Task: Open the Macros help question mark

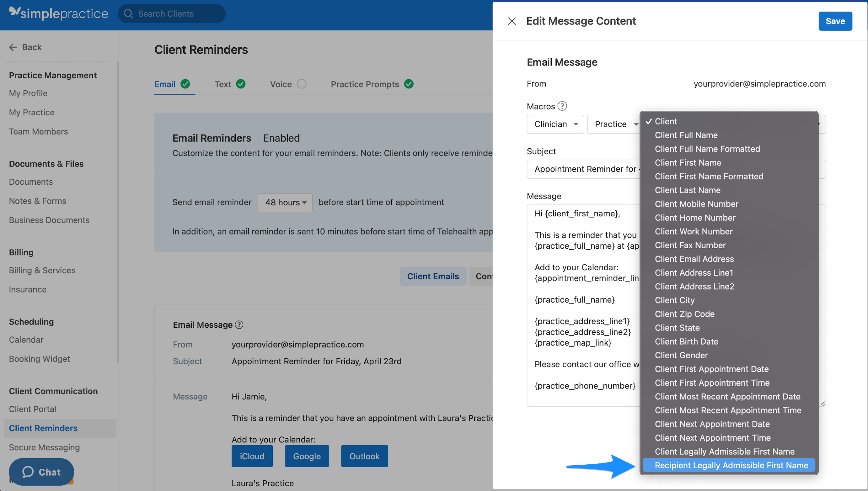Action: tap(562, 106)
